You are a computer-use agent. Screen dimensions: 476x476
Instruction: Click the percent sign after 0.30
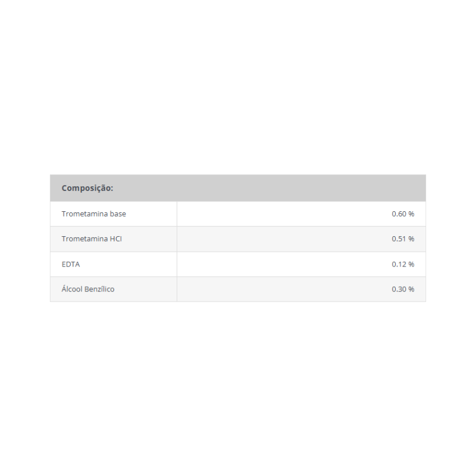(411, 289)
